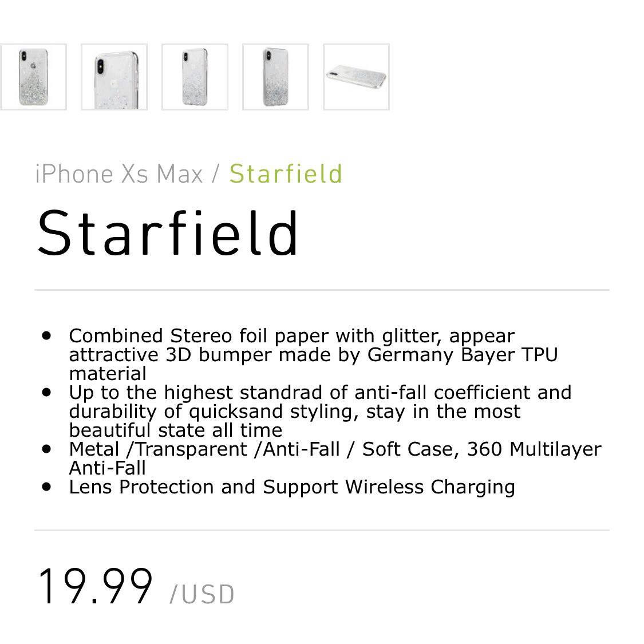644x644 pixels.
Task: Click the anti-fall coefficient bullet text
Action: coord(319,393)
